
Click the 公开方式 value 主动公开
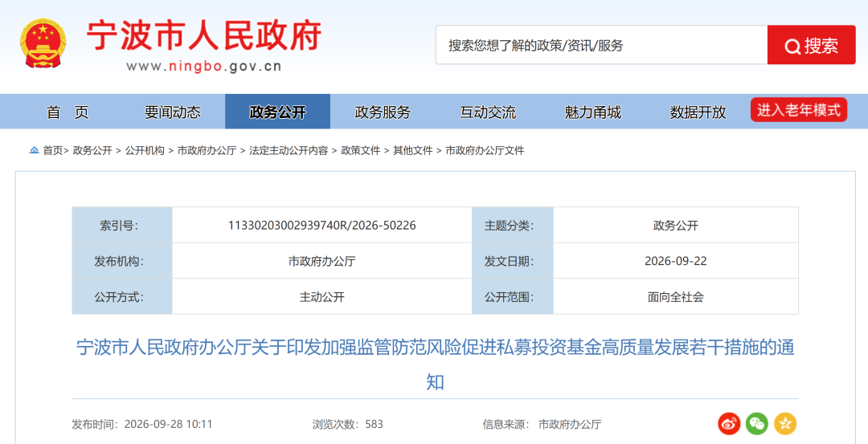[321, 297]
